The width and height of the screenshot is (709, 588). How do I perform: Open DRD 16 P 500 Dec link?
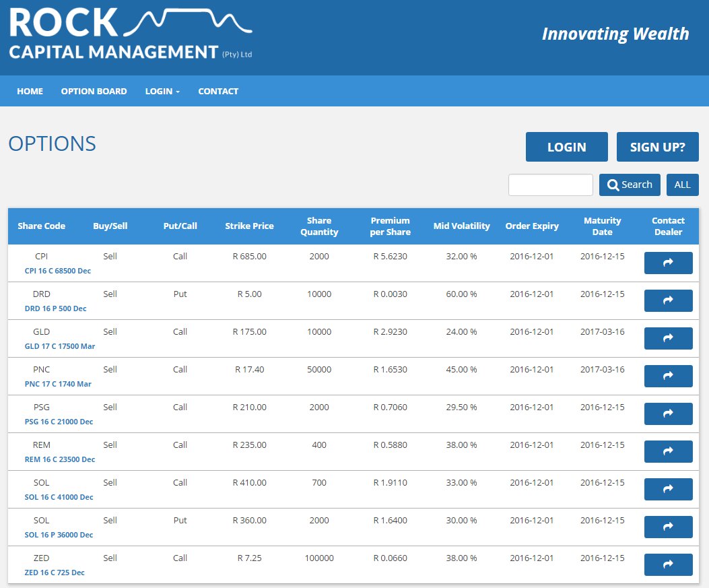[56, 308]
